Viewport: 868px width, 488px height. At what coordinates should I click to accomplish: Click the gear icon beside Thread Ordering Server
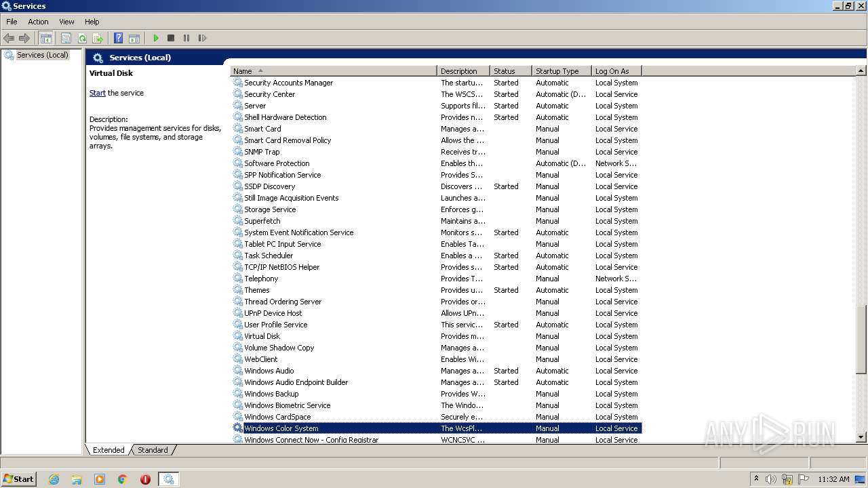coord(238,302)
